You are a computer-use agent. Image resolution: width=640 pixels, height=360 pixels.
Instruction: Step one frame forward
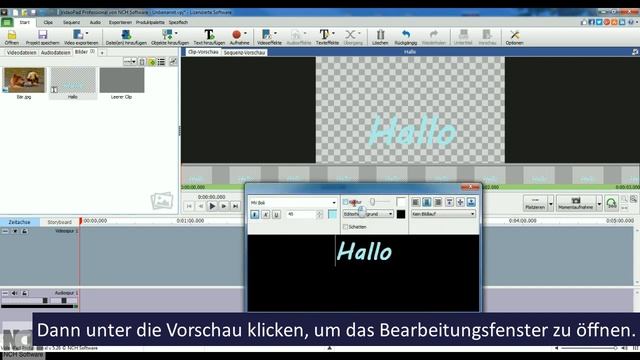(224, 207)
